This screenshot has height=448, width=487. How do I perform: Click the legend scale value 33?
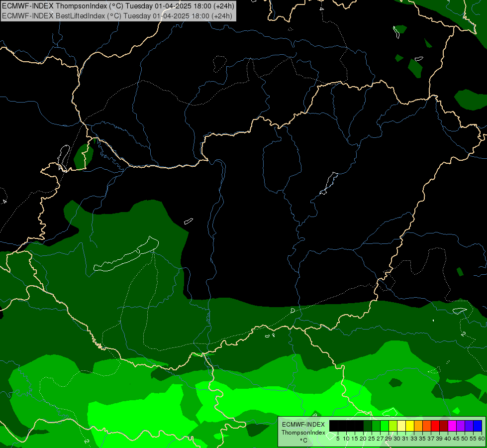pos(414,439)
